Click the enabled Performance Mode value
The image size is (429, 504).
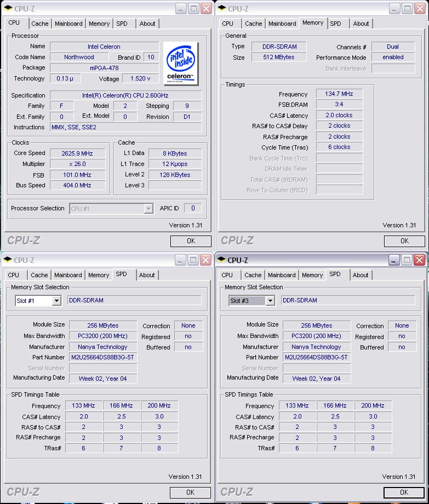(x=393, y=57)
